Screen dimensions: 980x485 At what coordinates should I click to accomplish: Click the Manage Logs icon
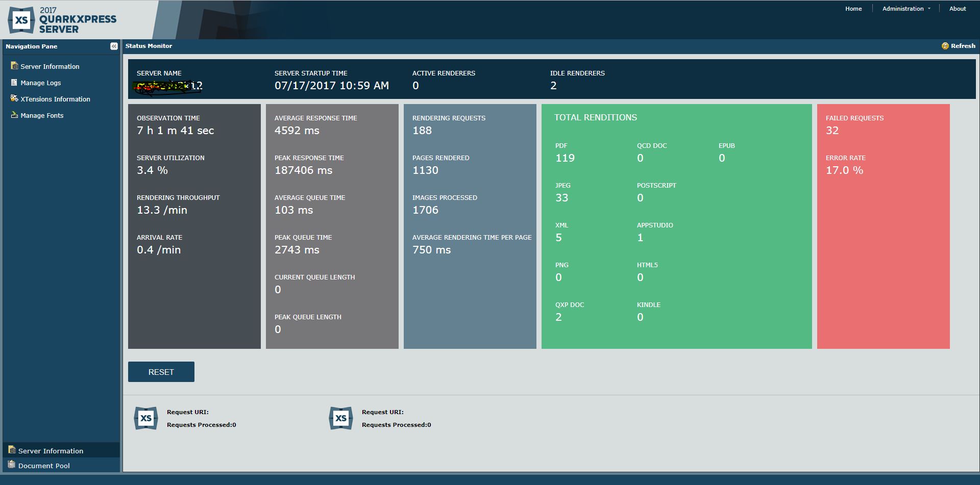coord(14,82)
